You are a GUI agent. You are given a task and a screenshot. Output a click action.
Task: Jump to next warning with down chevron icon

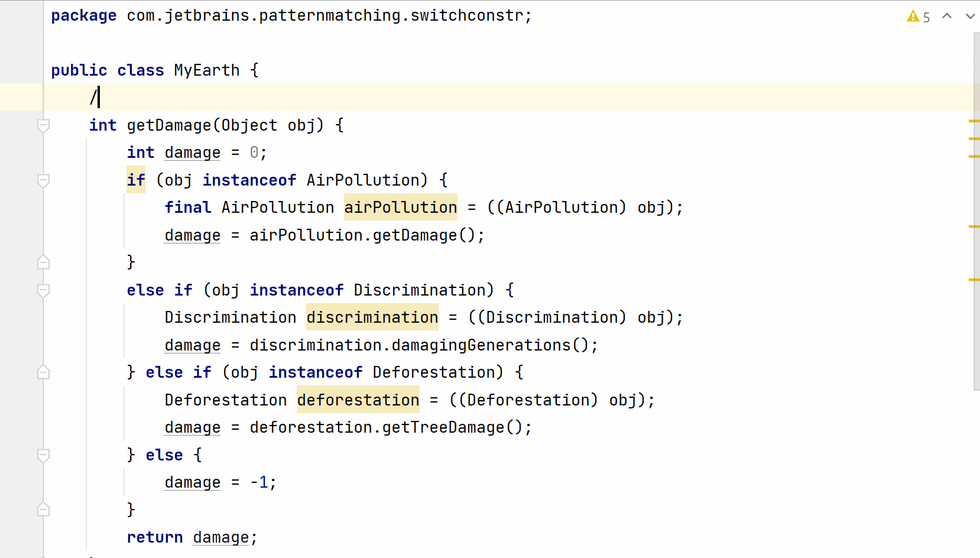point(971,17)
